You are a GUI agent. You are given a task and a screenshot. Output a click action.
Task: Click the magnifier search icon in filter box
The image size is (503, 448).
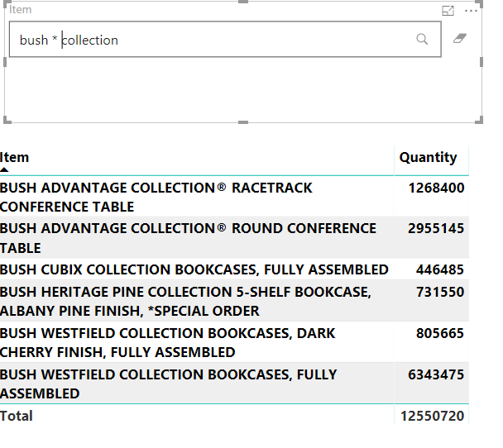point(422,40)
